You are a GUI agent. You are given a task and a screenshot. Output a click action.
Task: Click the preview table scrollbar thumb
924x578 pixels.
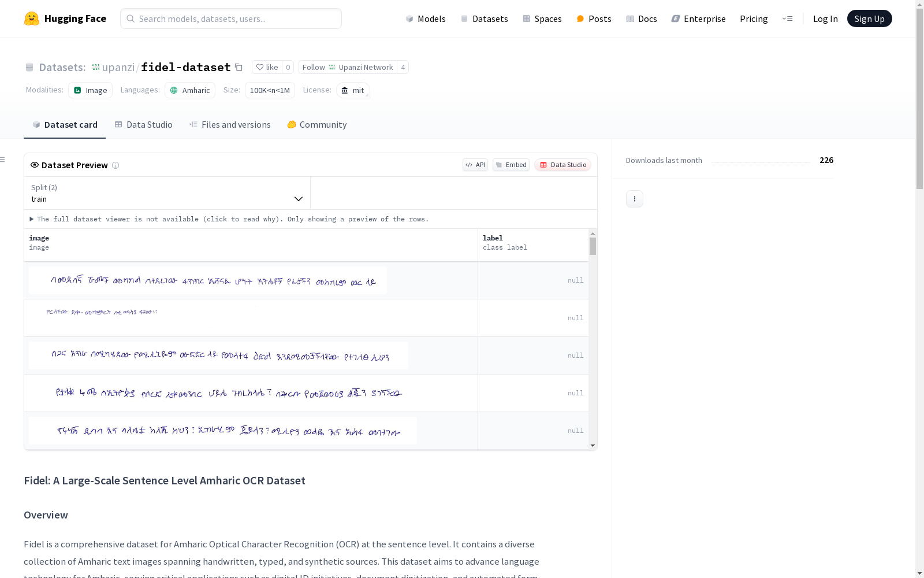[x=593, y=246]
